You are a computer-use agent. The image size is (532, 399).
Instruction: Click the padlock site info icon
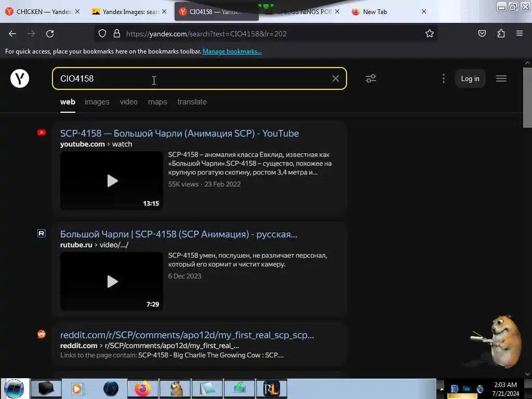click(117, 34)
